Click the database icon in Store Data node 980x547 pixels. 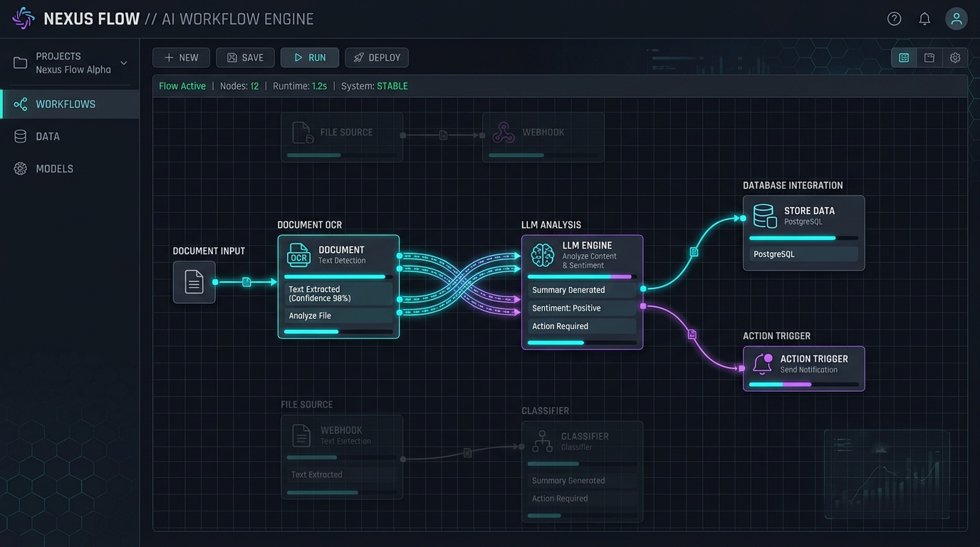(x=765, y=216)
